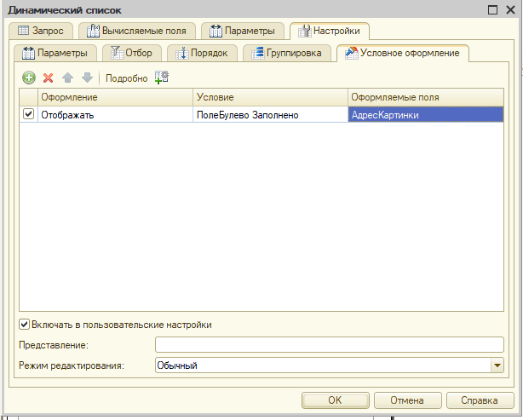Click the Отмена button

click(407, 400)
